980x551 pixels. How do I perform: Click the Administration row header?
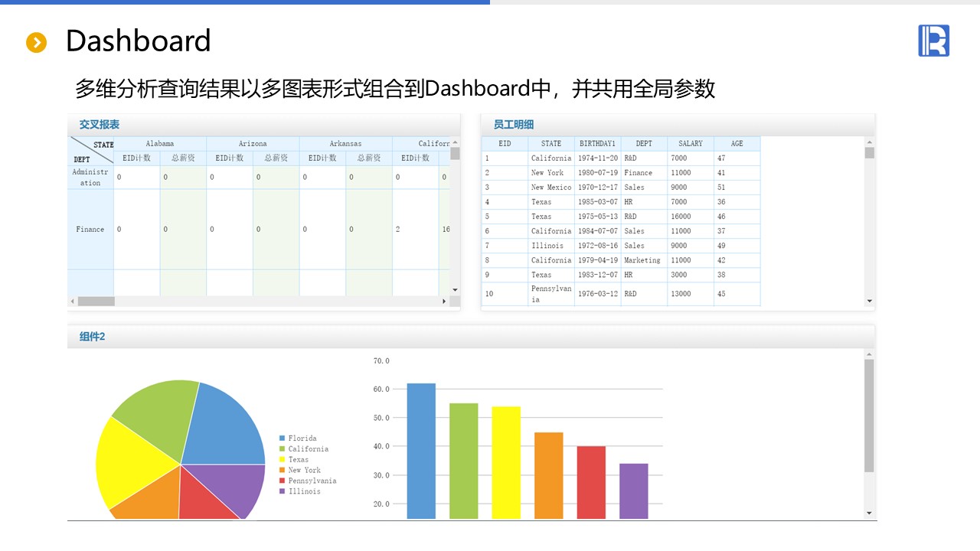[90, 178]
